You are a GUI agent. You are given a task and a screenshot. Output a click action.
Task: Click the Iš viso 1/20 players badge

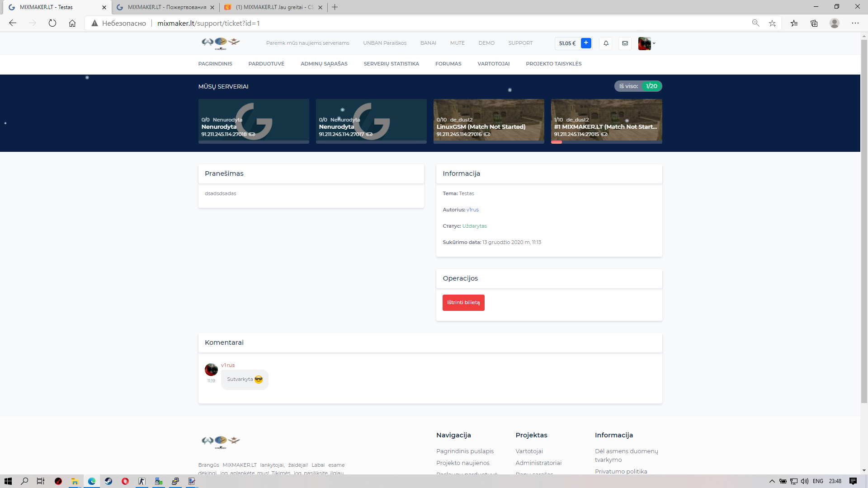coord(638,86)
